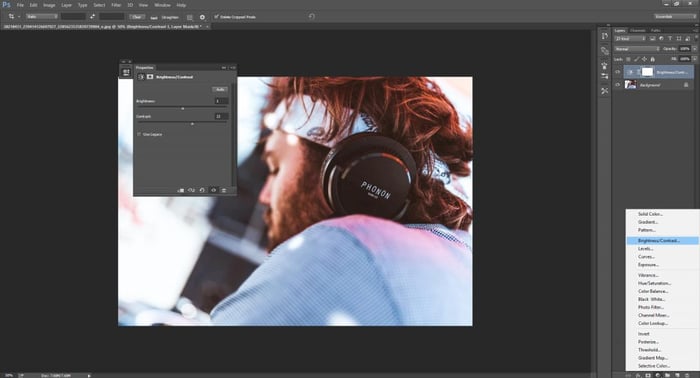
Task: Open the History panel icon
Action: pyautogui.click(x=604, y=36)
